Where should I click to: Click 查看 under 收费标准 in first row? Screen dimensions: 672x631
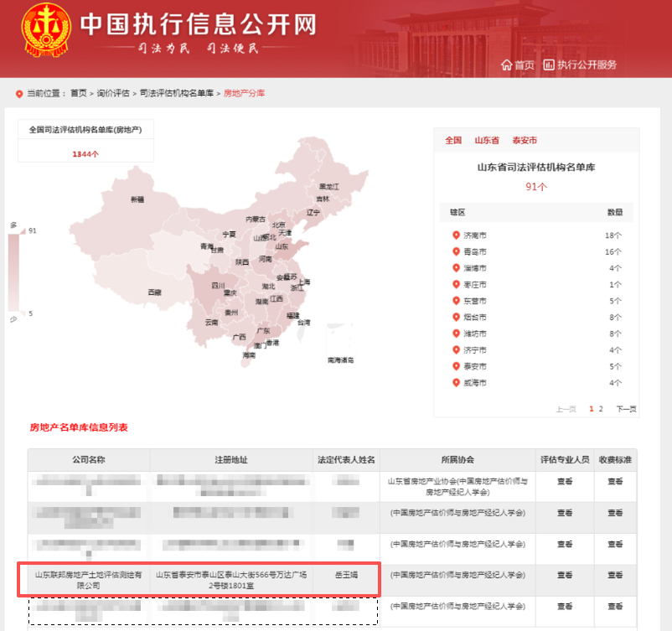point(615,481)
